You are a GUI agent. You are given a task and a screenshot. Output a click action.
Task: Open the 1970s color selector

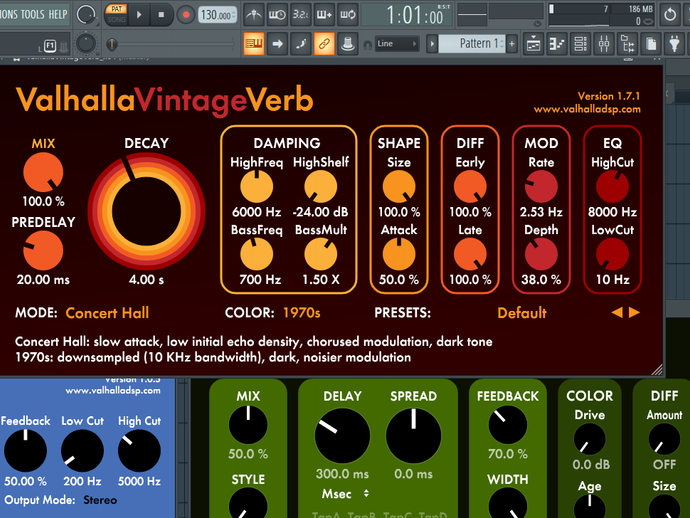[301, 313]
